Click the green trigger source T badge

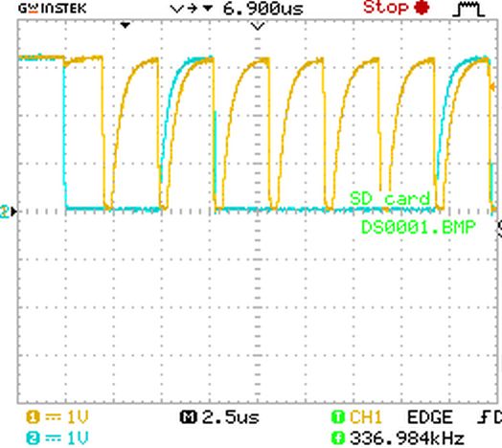click(x=338, y=417)
